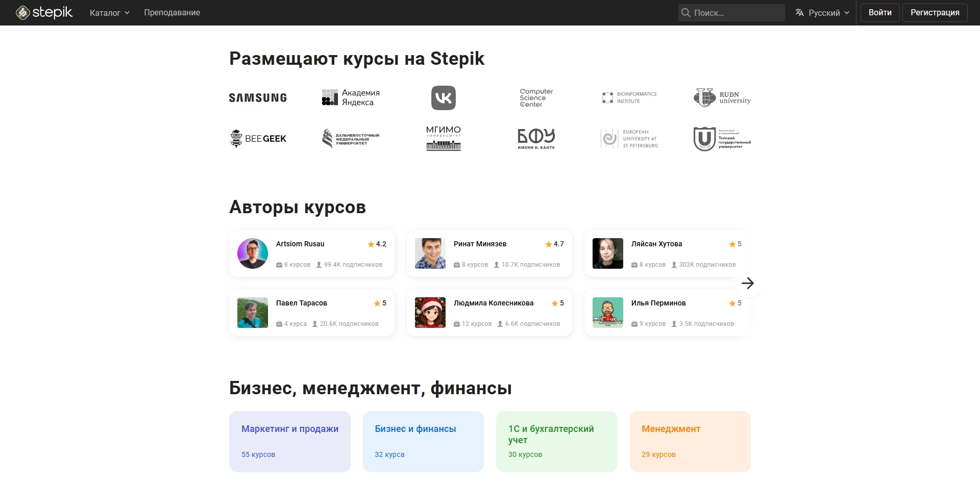Click the Bioinformatics Institute logo
The height and width of the screenshot is (486, 980).
629,97
